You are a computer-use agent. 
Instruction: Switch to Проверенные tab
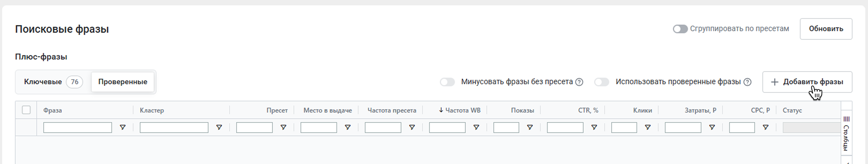(123, 82)
